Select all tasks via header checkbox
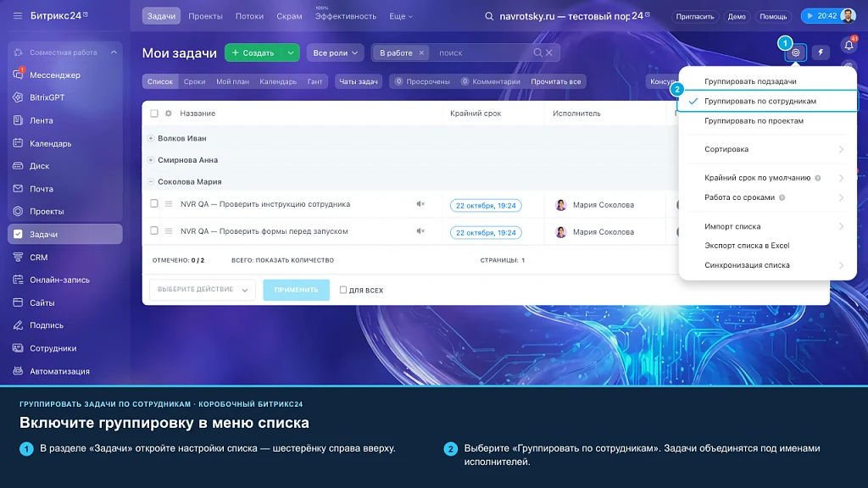 (x=154, y=114)
